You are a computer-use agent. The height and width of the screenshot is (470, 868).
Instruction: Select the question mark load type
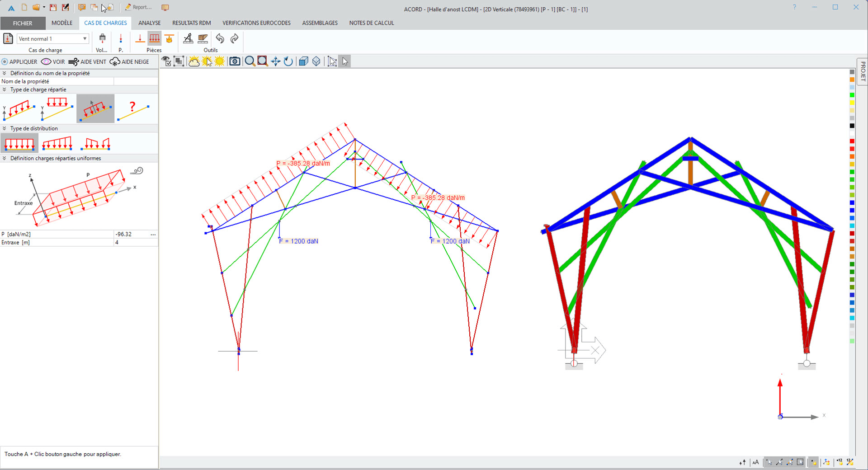point(133,109)
